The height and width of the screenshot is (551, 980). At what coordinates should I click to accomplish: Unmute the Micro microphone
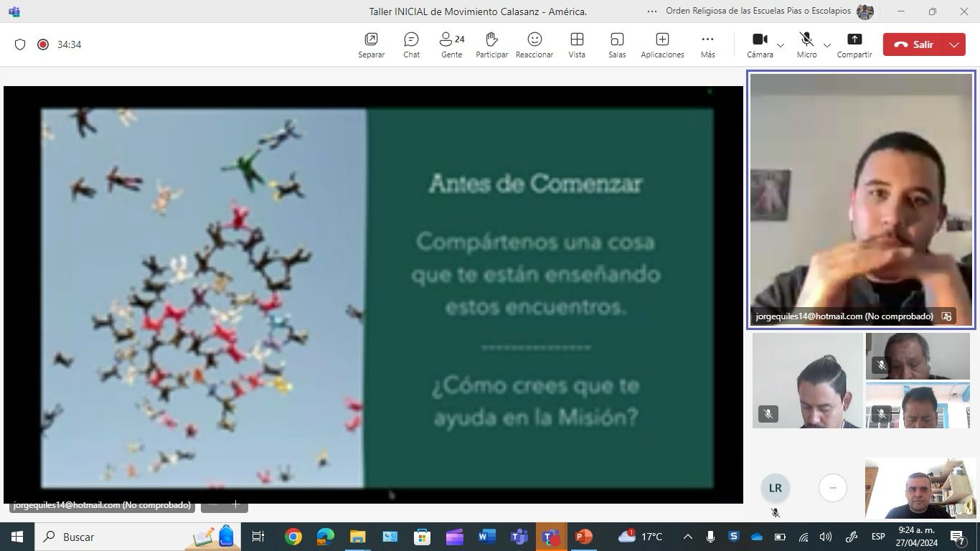click(806, 44)
